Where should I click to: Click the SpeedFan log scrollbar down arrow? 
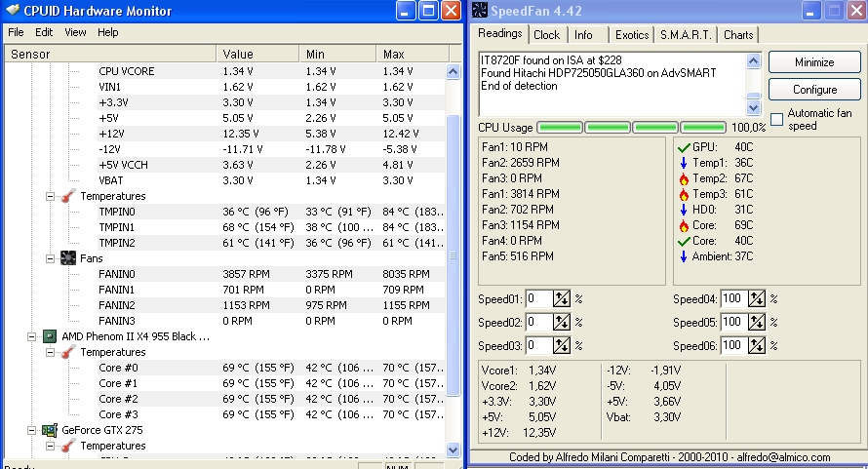754,107
